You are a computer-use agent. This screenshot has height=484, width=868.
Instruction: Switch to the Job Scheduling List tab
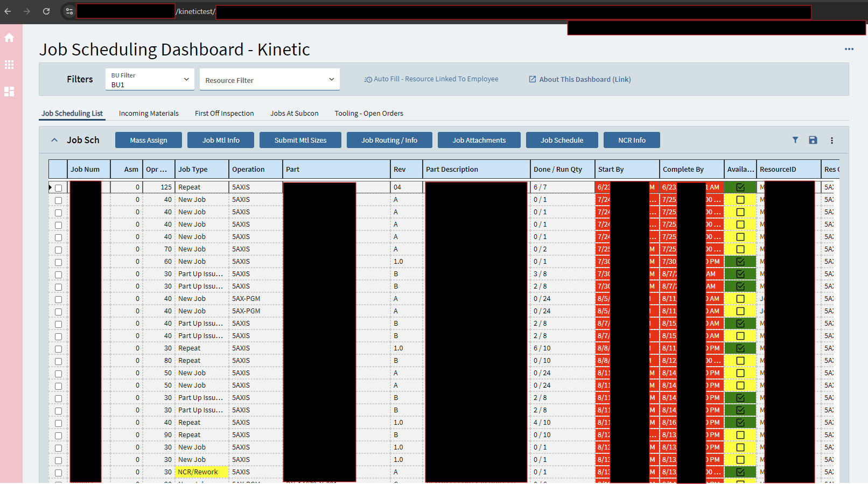pos(72,114)
